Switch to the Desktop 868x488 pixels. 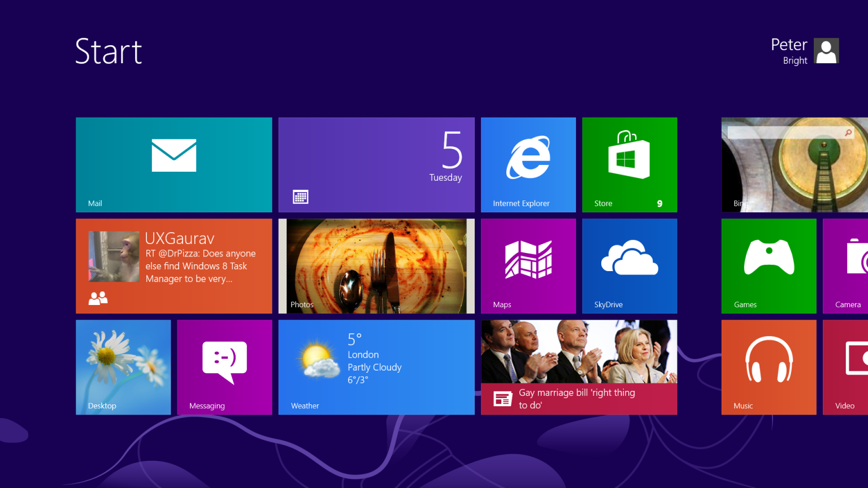coord(123,367)
